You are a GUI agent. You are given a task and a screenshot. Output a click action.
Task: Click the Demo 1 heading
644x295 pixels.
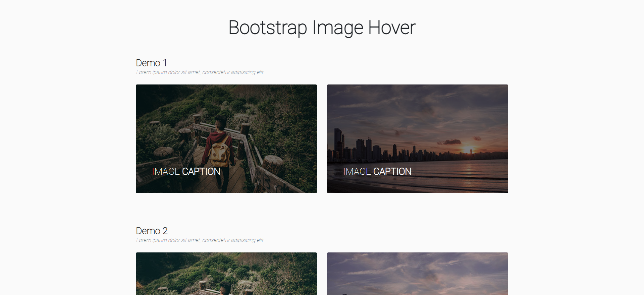(x=151, y=63)
